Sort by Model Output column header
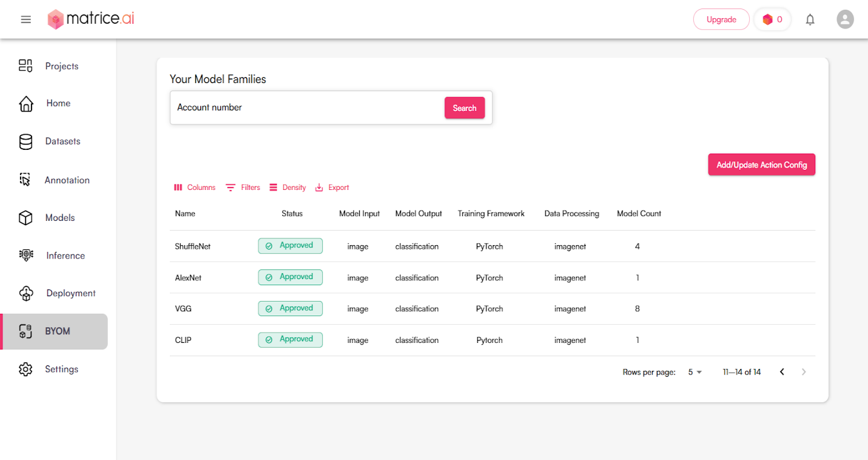Screen dimensions: 868x460 tap(419, 214)
